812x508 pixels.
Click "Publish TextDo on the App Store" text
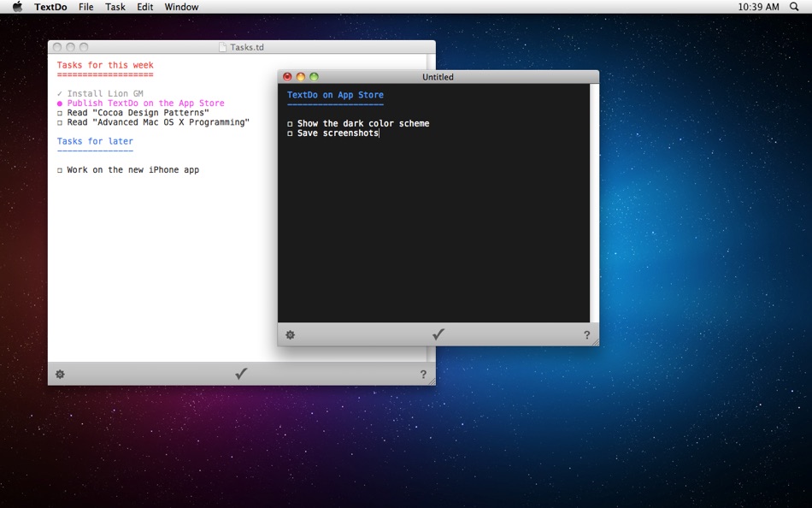click(145, 103)
